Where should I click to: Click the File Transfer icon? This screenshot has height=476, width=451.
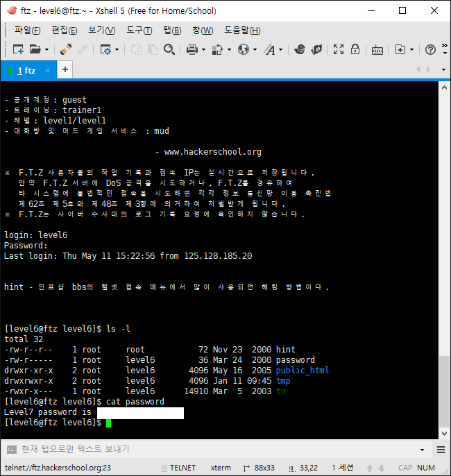point(217,49)
